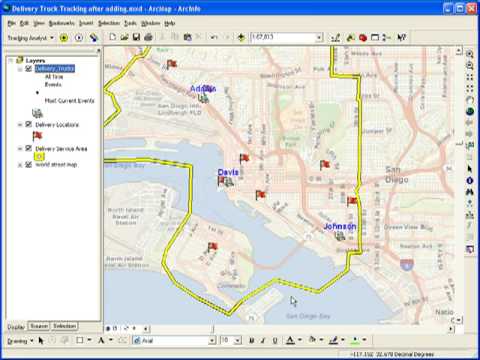Click inside the map scale input field

coord(283,37)
